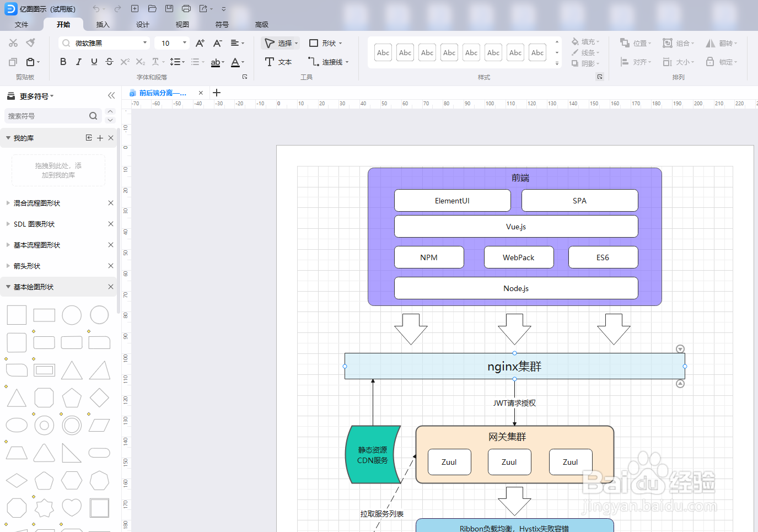Apply the fourth Abc style preset

pos(449,53)
